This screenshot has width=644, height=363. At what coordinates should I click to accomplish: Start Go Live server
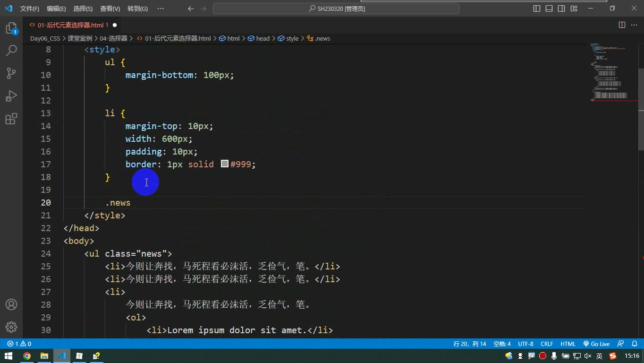click(x=596, y=344)
